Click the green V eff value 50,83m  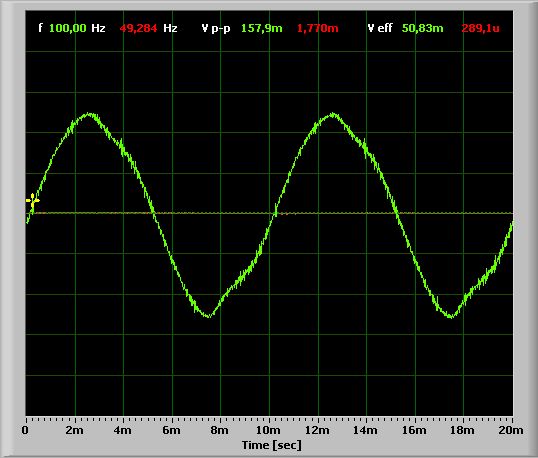[x=422, y=28]
